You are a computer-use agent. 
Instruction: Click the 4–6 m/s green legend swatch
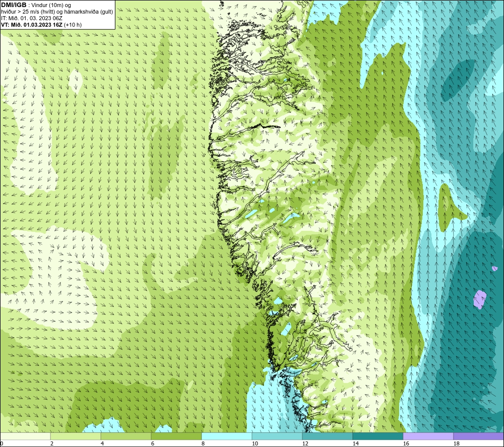coord(126,436)
